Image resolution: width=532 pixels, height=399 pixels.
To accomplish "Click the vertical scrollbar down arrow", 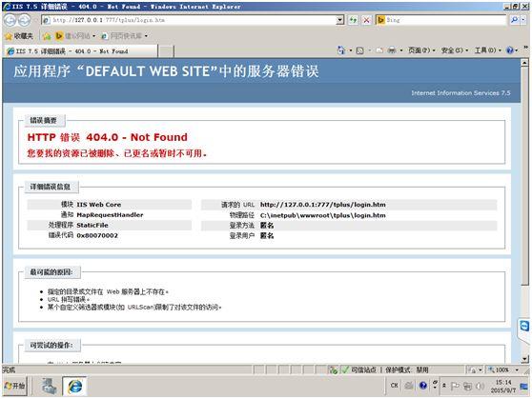I will (x=525, y=359).
